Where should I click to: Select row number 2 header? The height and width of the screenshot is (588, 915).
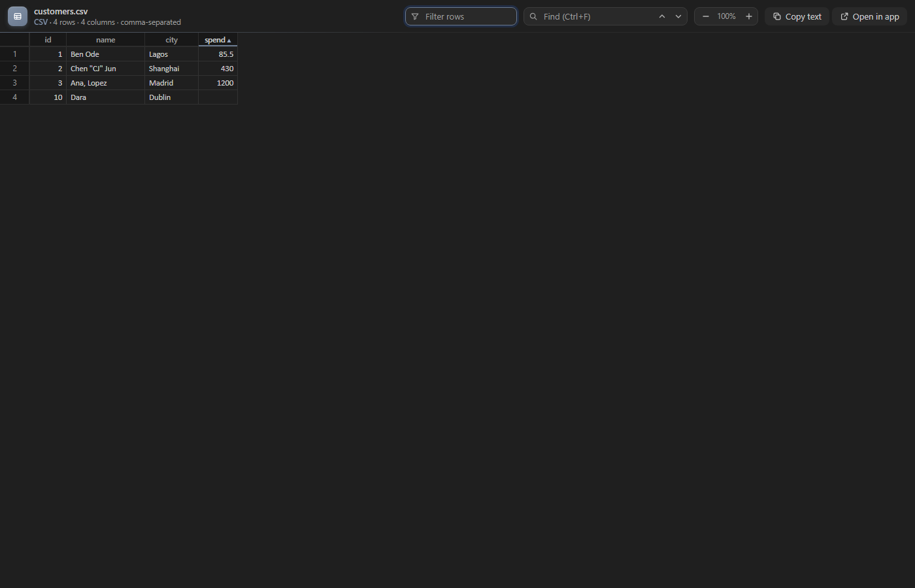(x=14, y=69)
